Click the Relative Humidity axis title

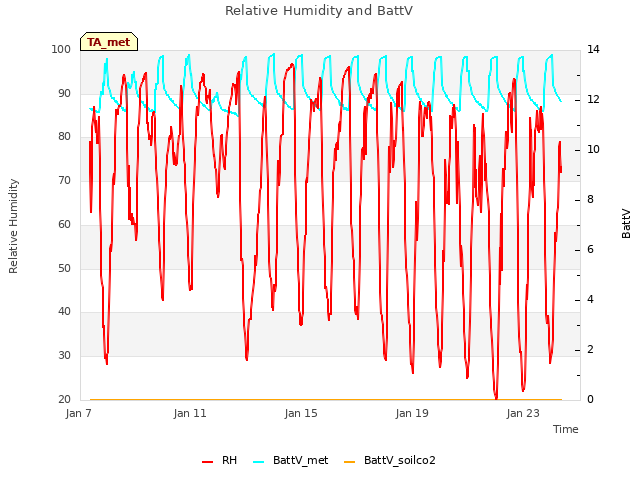pos(13,226)
